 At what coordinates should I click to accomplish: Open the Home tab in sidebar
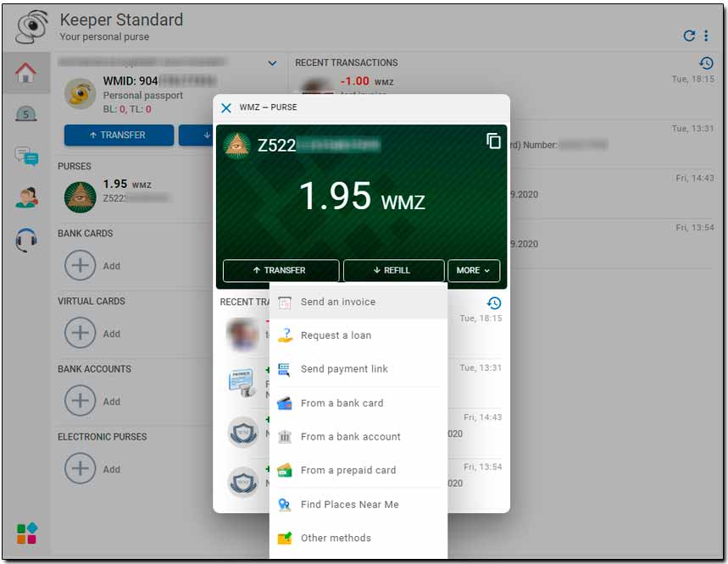(x=25, y=73)
